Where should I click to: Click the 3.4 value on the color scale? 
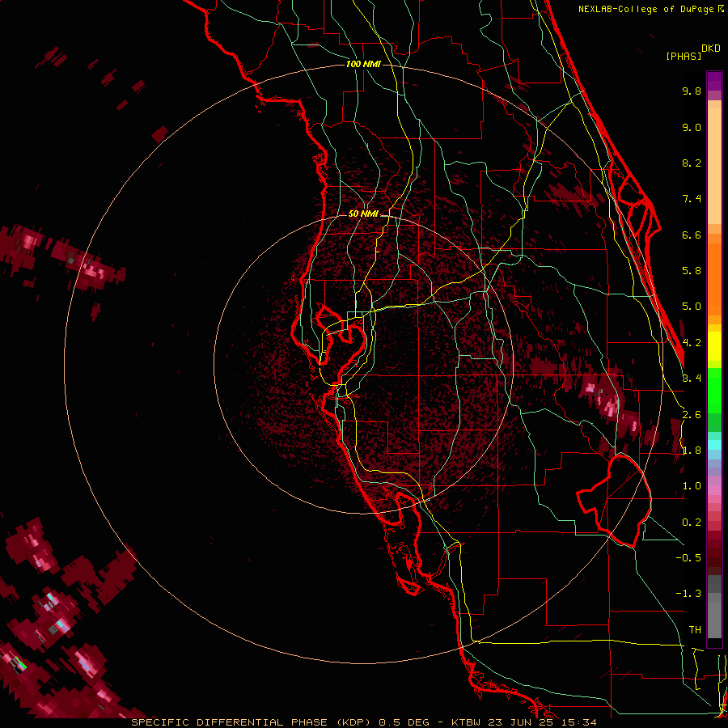pos(692,379)
